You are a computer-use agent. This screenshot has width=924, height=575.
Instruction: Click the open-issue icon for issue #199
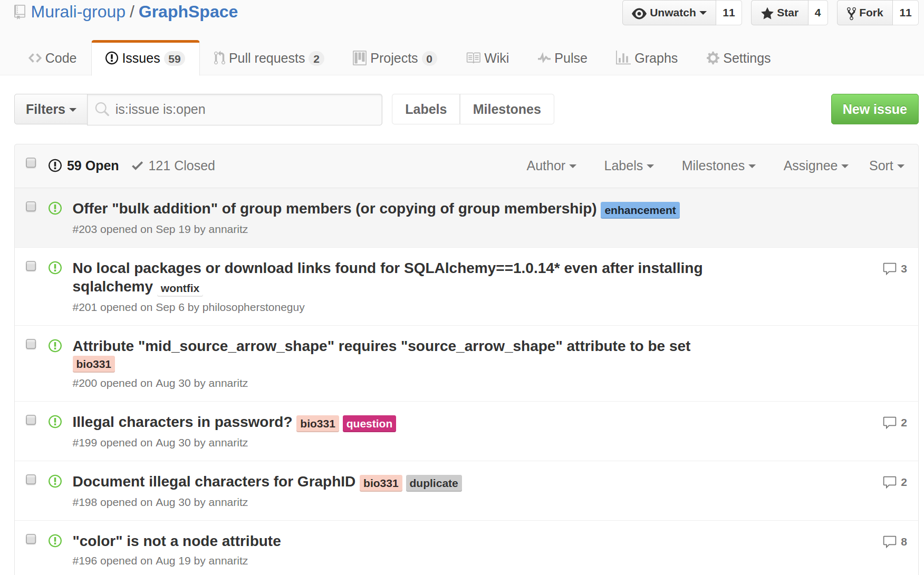55,422
